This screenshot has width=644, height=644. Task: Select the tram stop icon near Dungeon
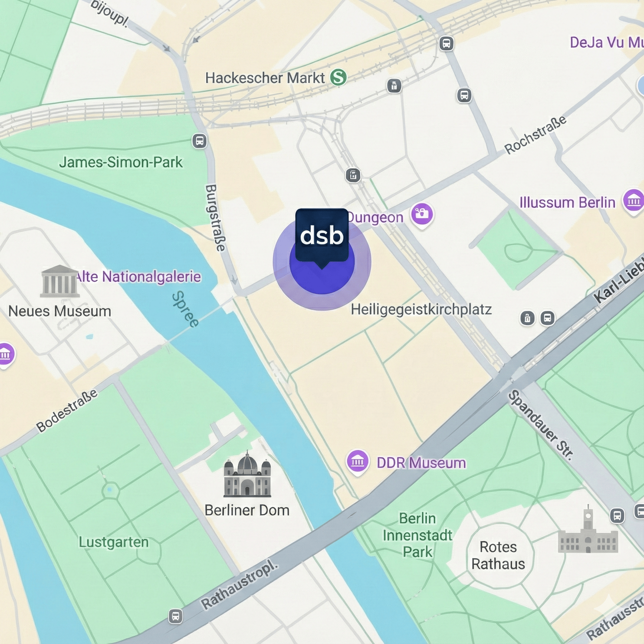pos(353,175)
